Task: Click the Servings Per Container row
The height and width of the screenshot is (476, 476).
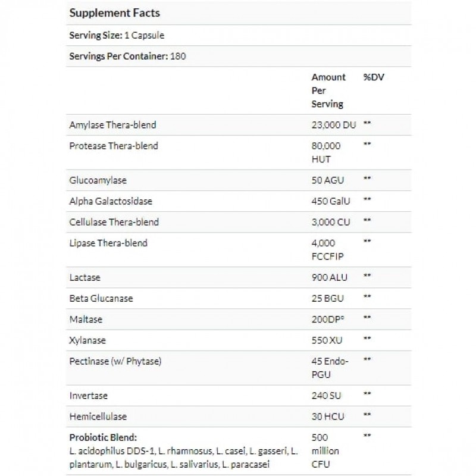Action: tap(129, 57)
